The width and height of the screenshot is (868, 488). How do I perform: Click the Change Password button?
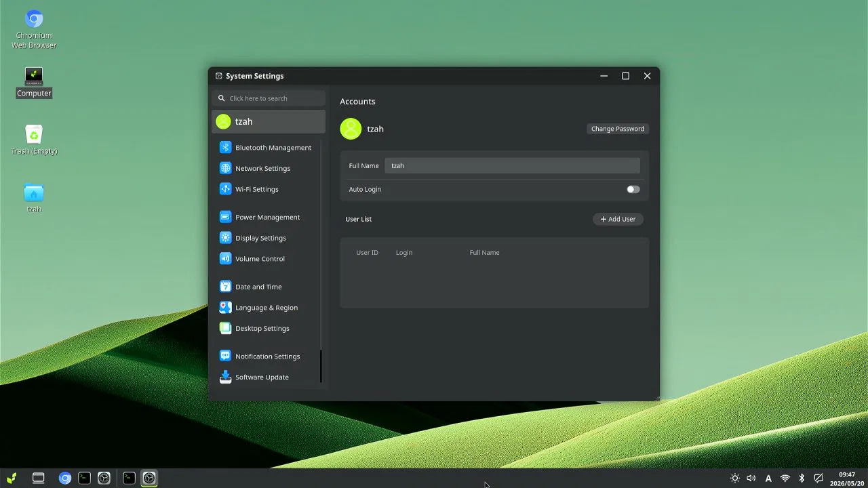[618, 129]
